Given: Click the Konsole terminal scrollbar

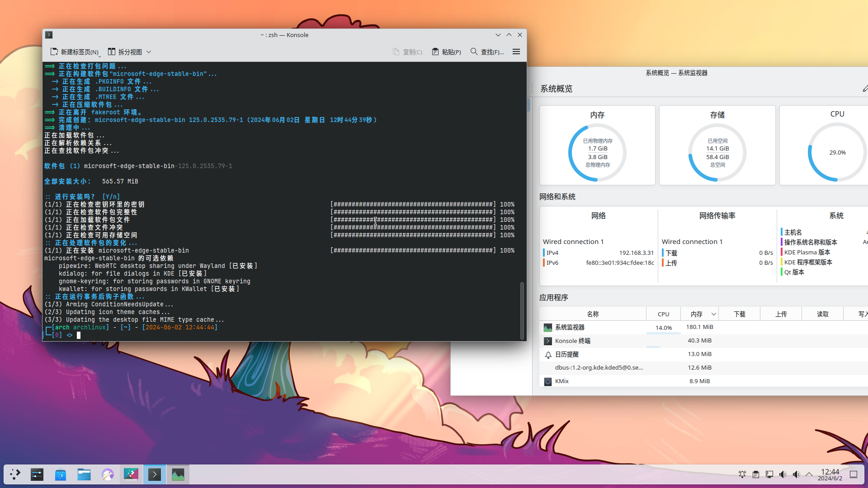Looking at the screenshot, I should [522, 310].
